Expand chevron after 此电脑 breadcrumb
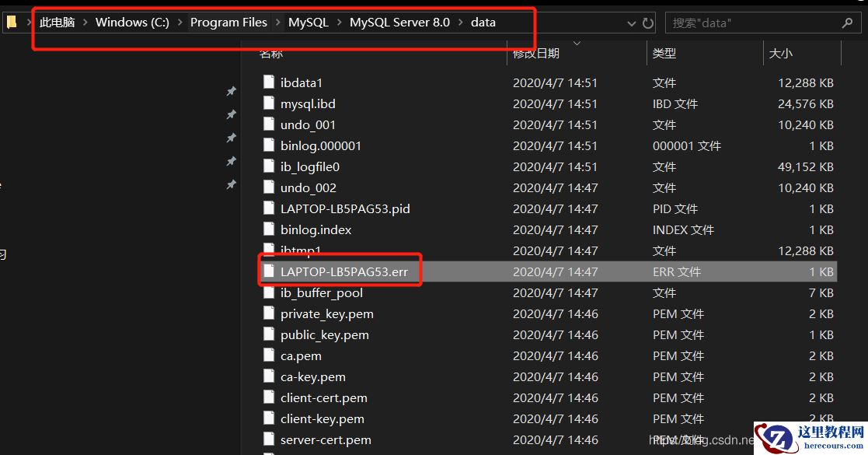This screenshot has height=455, width=868. [85, 23]
